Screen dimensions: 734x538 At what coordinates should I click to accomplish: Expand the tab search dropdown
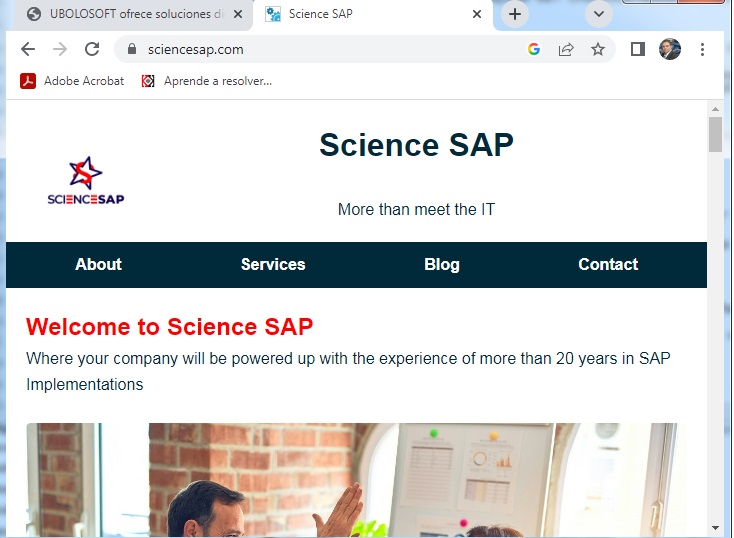click(x=598, y=14)
